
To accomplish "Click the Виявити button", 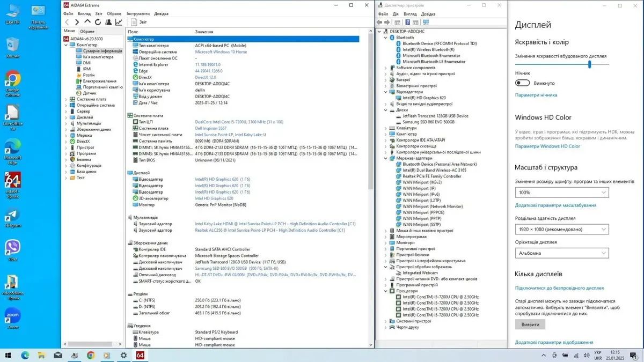I will [x=530, y=324].
